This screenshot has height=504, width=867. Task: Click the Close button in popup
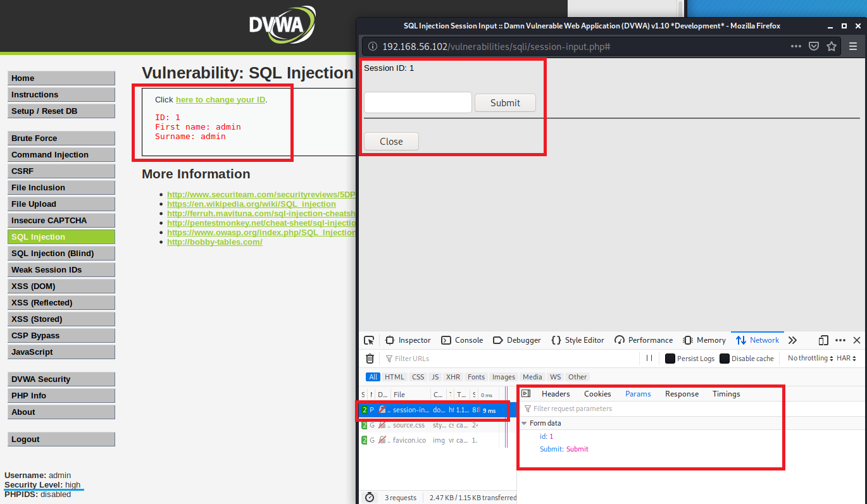click(x=391, y=142)
